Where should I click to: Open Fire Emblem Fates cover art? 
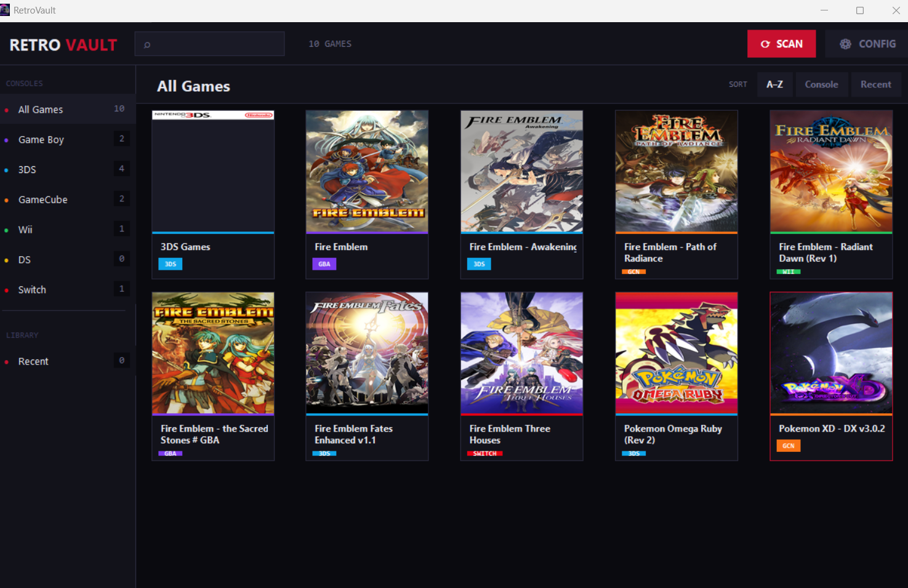367,353
